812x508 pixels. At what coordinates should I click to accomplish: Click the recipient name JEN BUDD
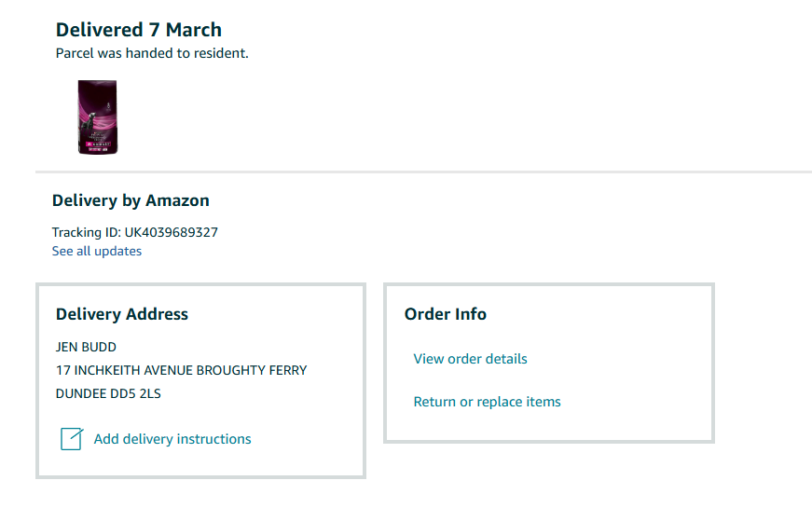pos(86,347)
